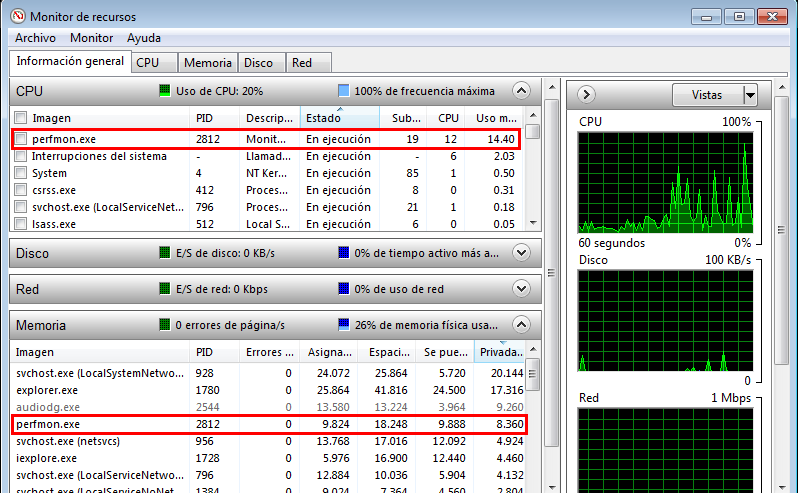
Task: Toggle the select-all Imagen header checkbox
Action: (x=21, y=118)
